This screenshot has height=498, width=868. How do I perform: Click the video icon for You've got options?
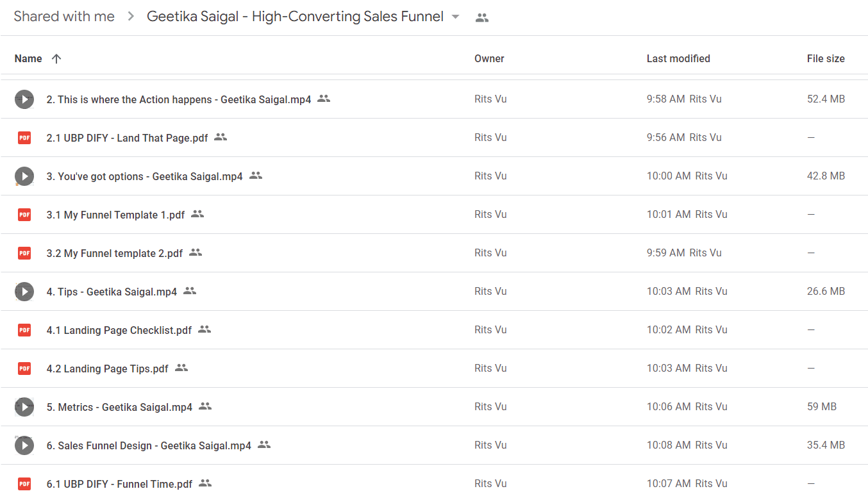[x=24, y=176]
